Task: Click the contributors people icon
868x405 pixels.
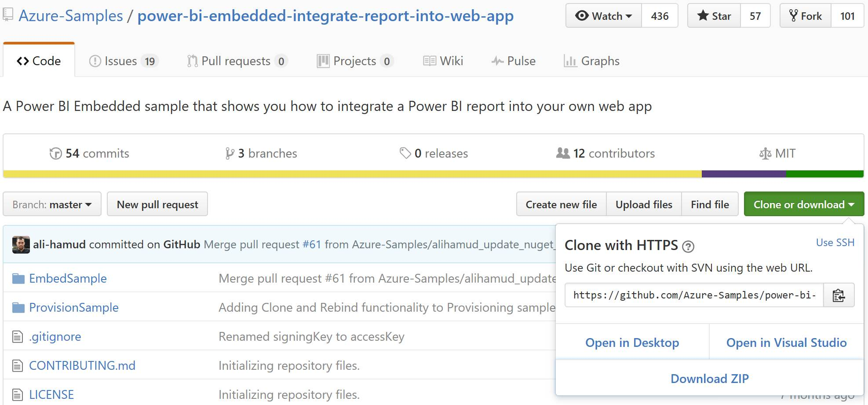Action: (563, 153)
